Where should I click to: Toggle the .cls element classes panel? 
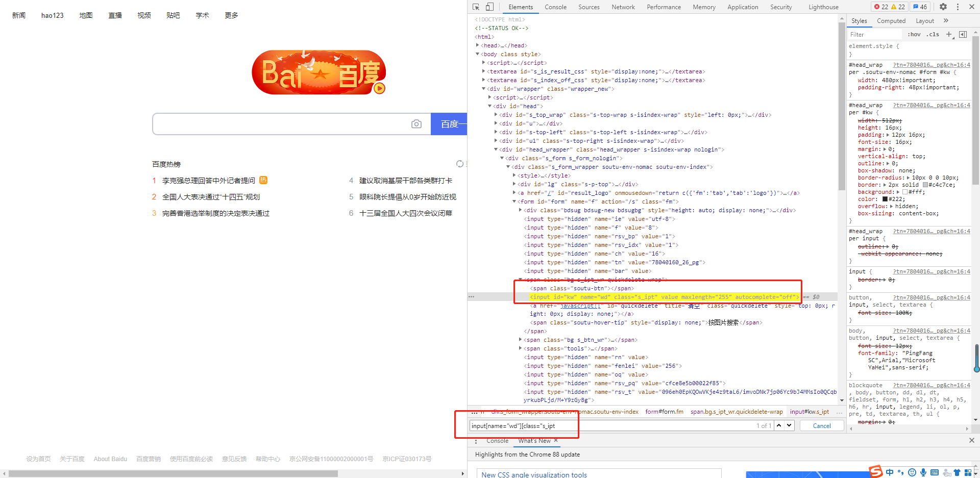(x=934, y=34)
